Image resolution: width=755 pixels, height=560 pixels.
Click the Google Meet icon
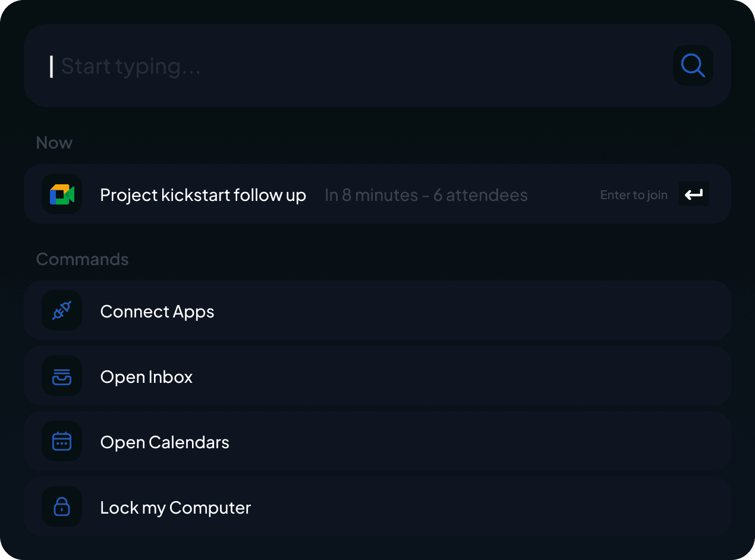point(62,194)
